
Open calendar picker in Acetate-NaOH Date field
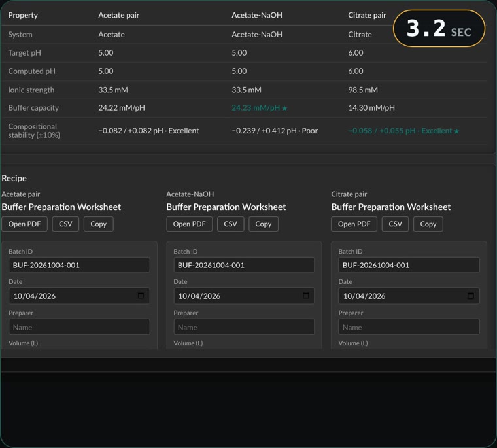coord(305,296)
